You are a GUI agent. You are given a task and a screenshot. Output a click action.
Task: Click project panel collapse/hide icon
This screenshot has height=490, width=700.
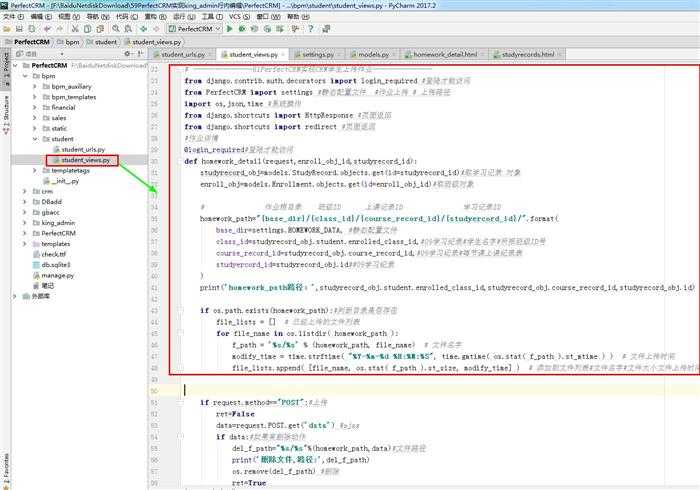click(140, 54)
